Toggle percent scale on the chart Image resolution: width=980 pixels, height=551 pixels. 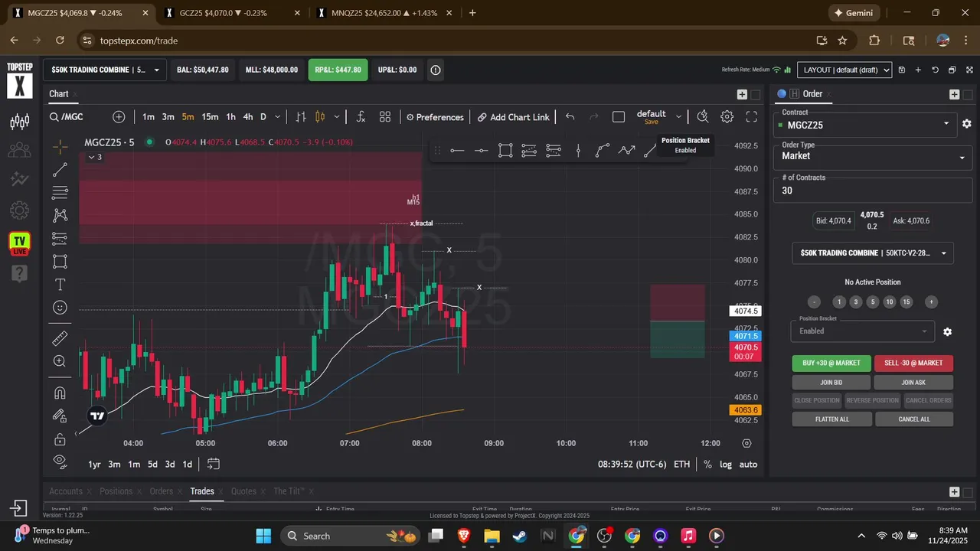coord(707,465)
